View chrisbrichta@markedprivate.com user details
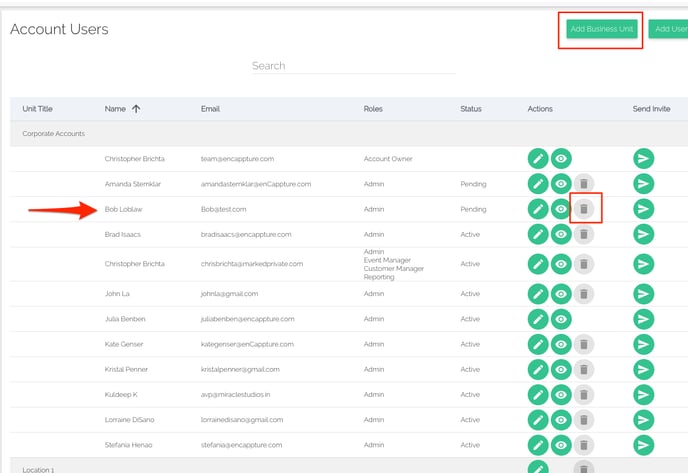 (561, 264)
